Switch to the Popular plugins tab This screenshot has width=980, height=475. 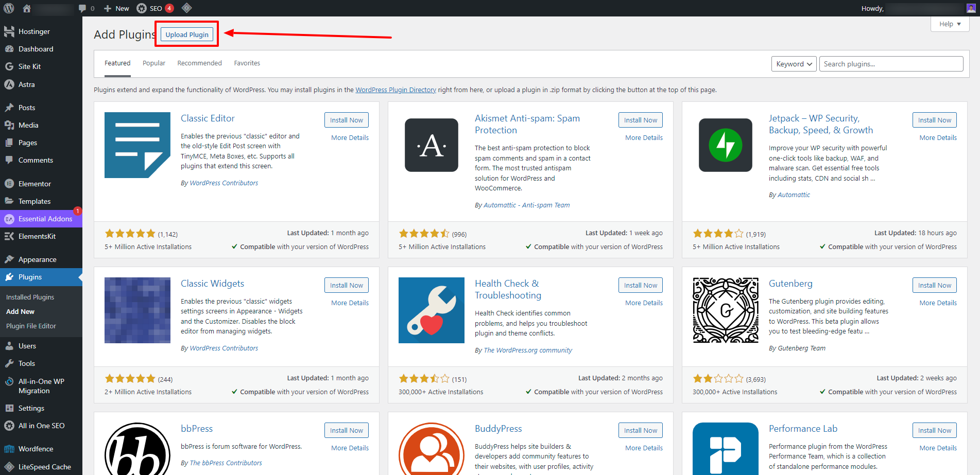[x=154, y=63]
